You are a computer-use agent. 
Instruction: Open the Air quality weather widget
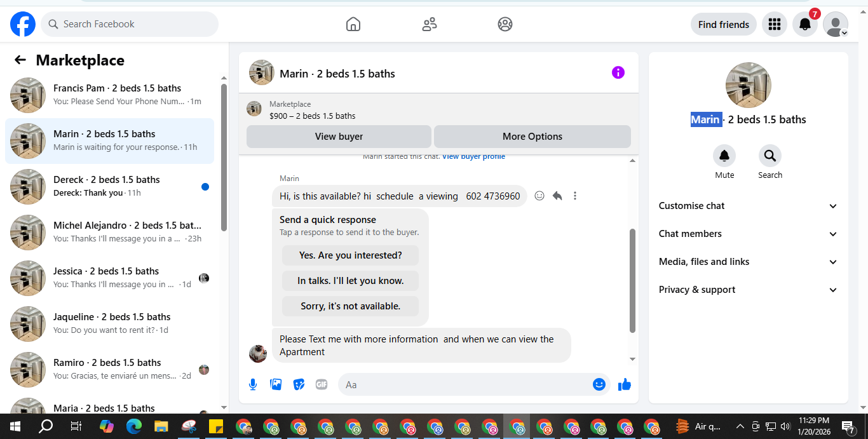click(x=699, y=426)
